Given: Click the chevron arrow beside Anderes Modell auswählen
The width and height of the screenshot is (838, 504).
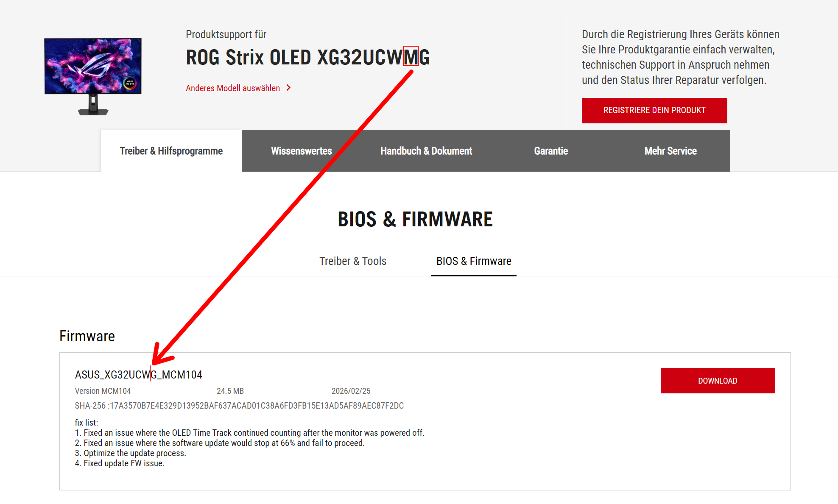Looking at the screenshot, I should (288, 88).
